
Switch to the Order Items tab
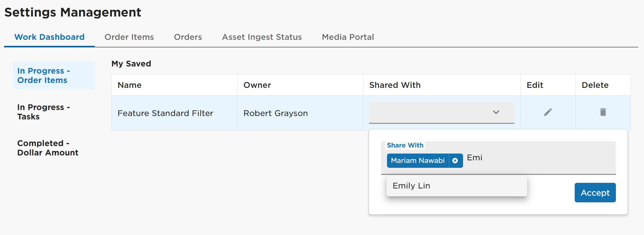click(129, 37)
